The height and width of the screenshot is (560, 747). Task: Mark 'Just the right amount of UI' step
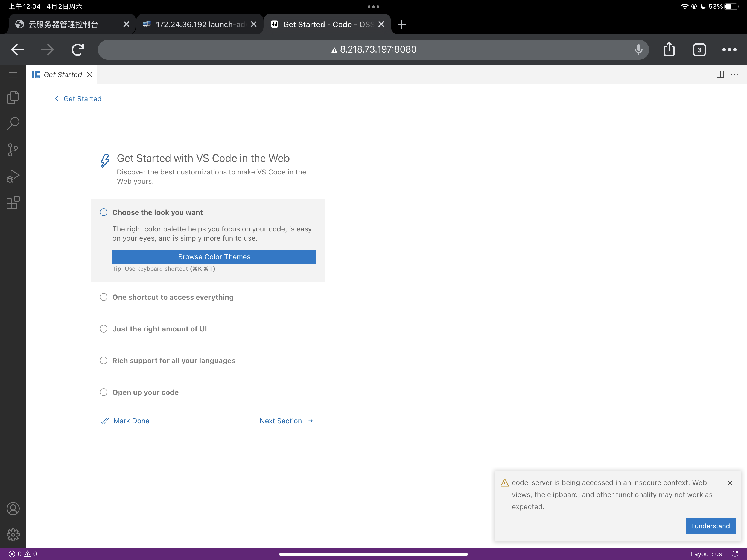pos(104,329)
